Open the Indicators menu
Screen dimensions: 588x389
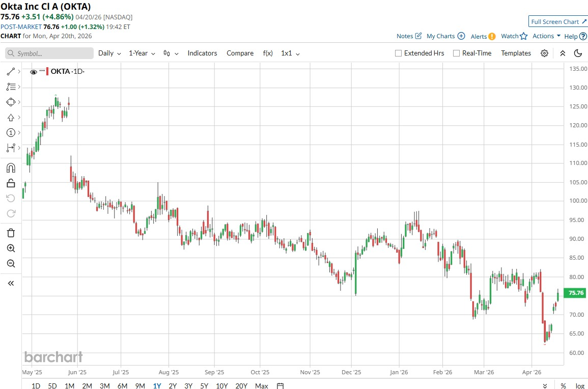[x=202, y=53]
